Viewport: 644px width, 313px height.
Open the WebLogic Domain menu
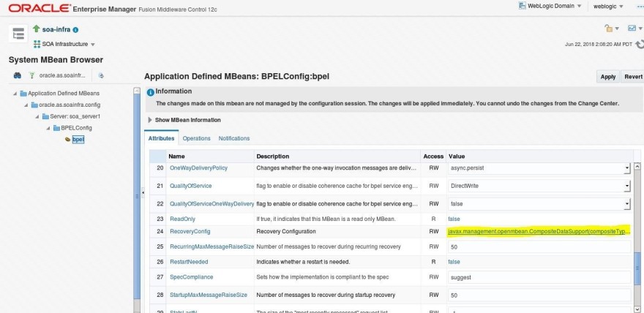point(550,6)
